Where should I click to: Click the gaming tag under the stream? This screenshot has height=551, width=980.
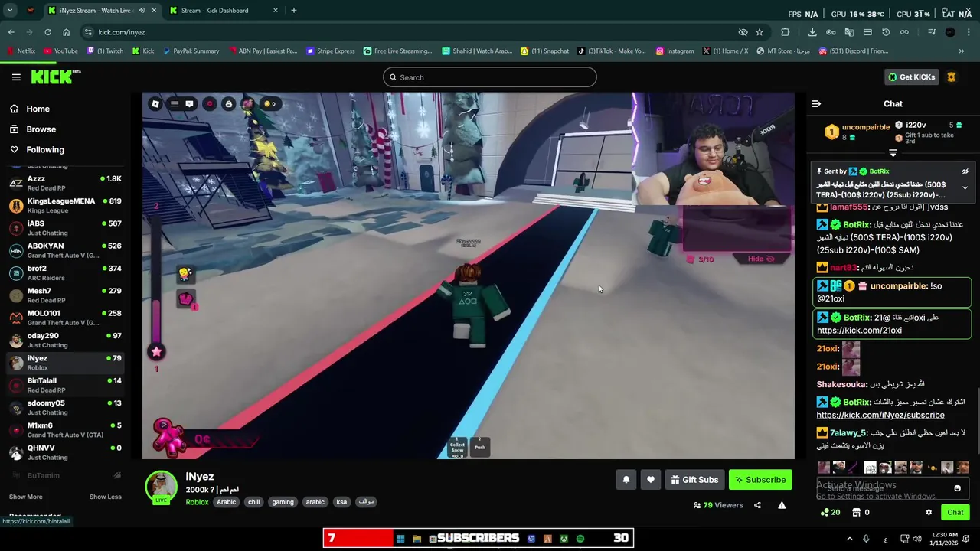tap(283, 502)
